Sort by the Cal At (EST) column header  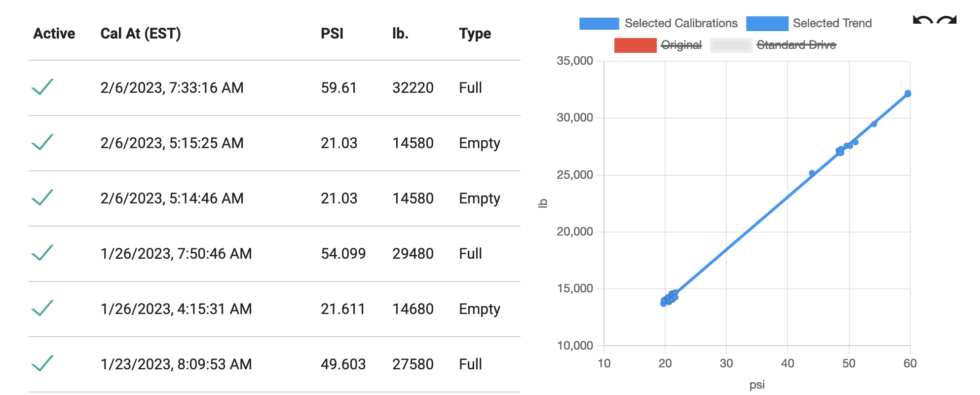point(141,34)
